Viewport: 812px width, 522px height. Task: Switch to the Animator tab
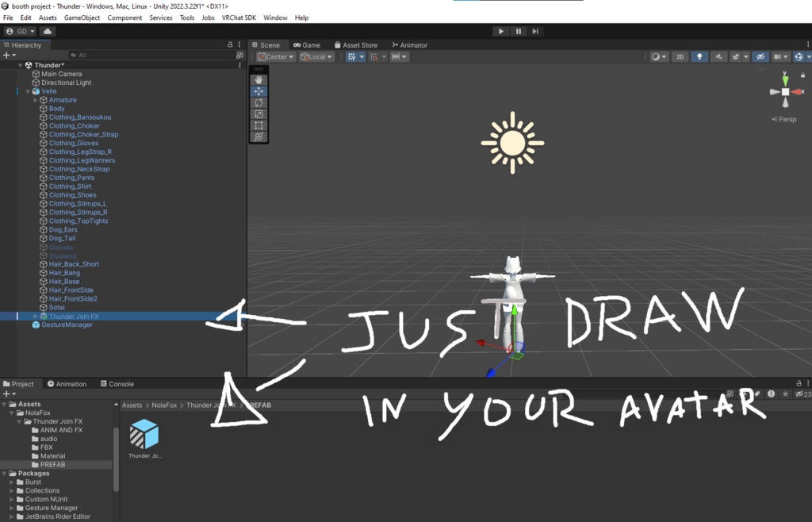410,45
